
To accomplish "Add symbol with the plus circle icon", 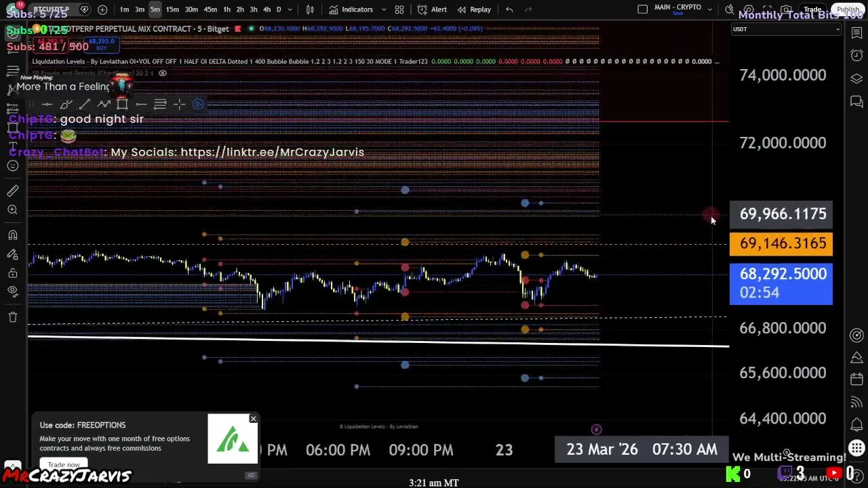I will (102, 9).
